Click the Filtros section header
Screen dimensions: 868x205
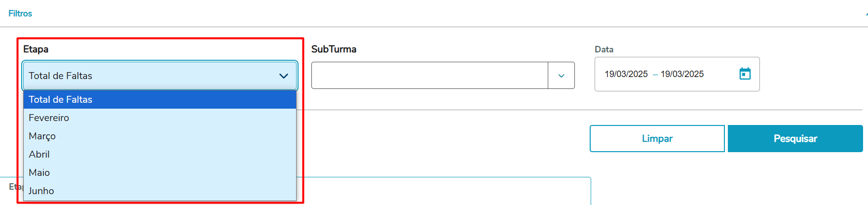point(20,13)
